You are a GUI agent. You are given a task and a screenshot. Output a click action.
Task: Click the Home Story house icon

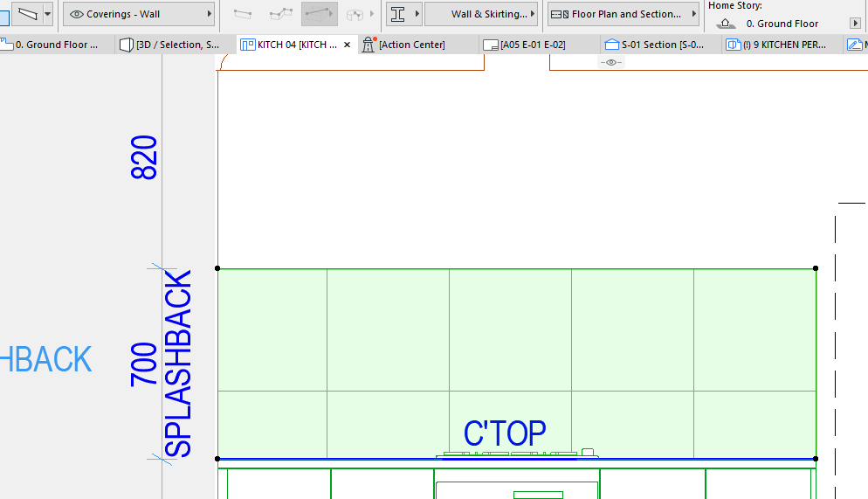[725, 24]
